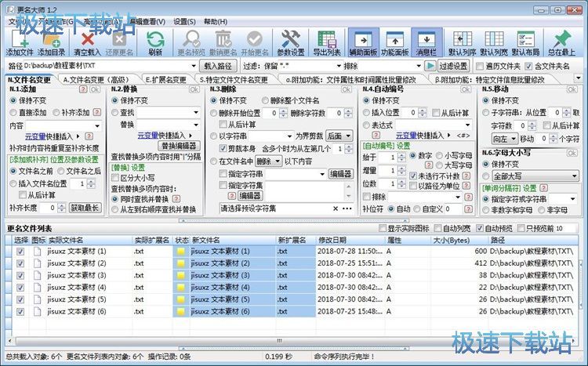Viewport: 588px width, 366px height.
Task: Click the 元变量 link in N.1添加
Action: tap(35, 136)
